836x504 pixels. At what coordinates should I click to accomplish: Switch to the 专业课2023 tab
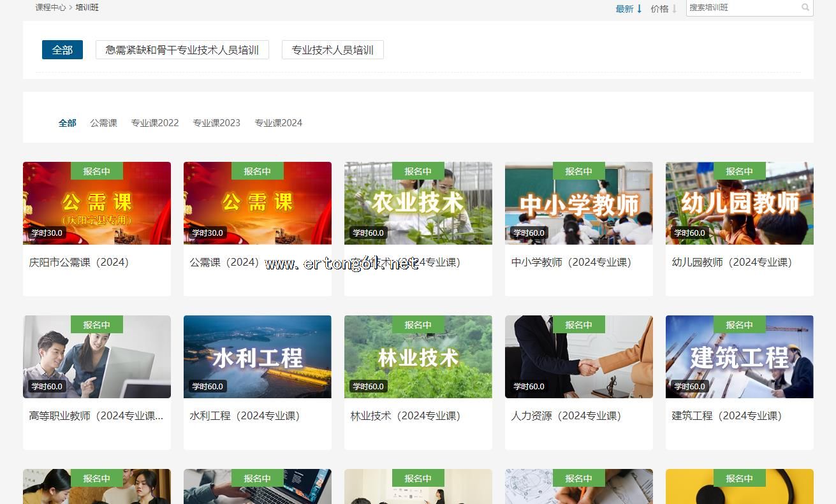coord(216,123)
